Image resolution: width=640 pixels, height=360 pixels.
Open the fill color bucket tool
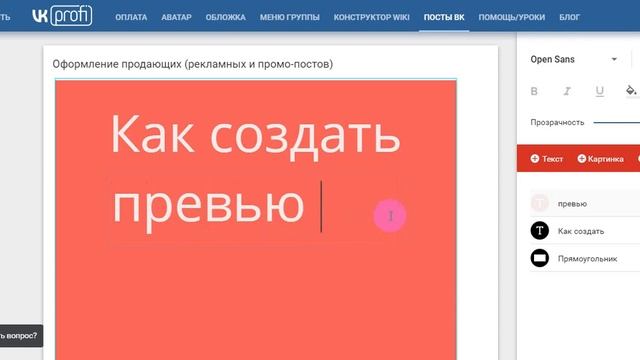(x=631, y=91)
